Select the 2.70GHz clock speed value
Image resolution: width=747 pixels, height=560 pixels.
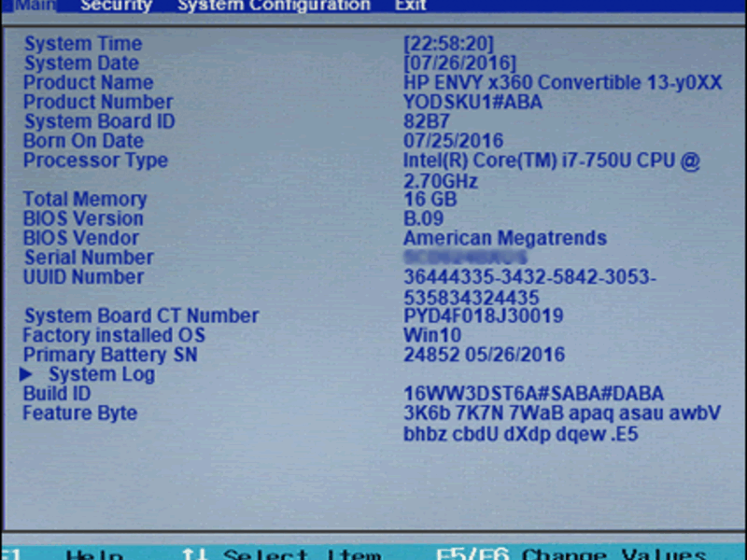[441, 181]
